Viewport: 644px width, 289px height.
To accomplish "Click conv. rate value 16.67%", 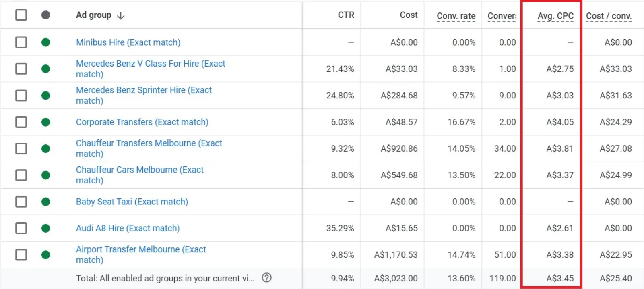I will coord(461,122).
